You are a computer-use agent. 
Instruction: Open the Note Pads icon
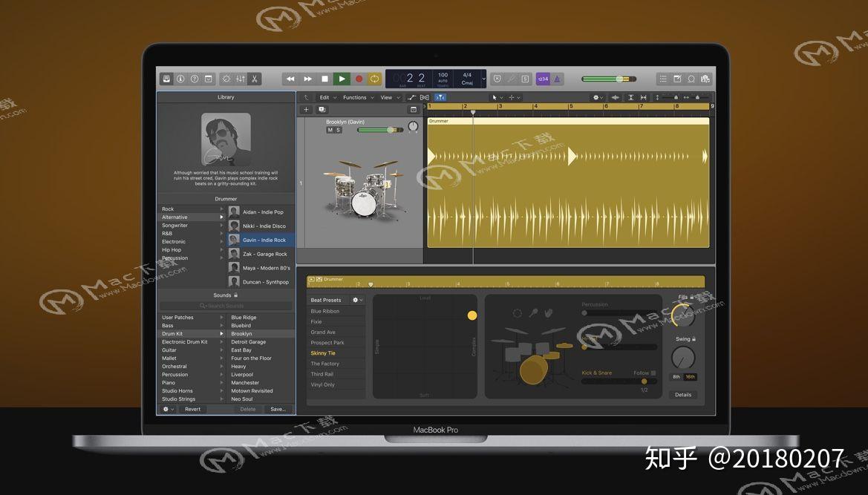click(678, 79)
